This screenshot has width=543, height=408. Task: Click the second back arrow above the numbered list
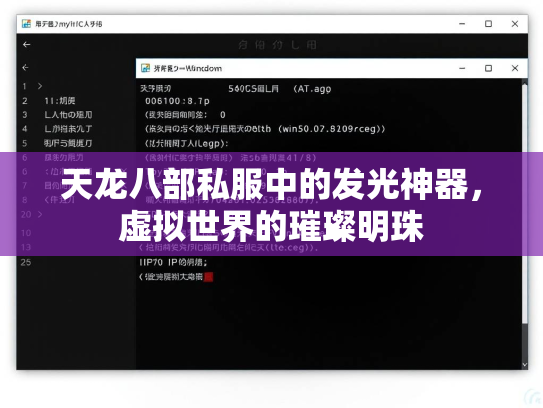[25, 68]
